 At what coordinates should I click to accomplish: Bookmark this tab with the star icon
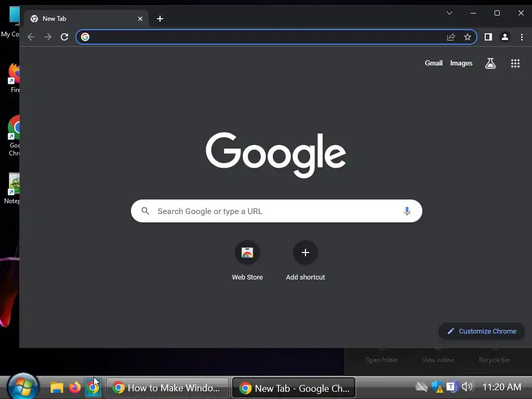(x=468, y=37)
